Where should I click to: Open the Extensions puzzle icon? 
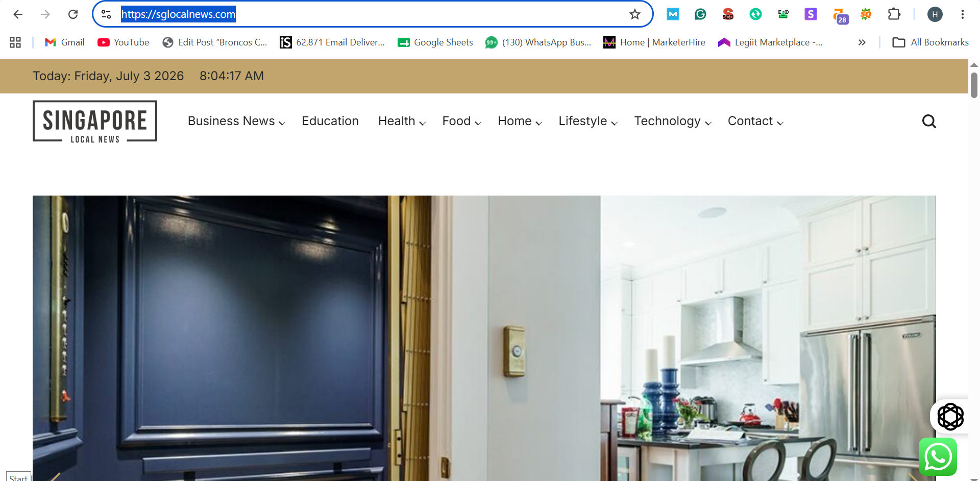click(894, 14)
